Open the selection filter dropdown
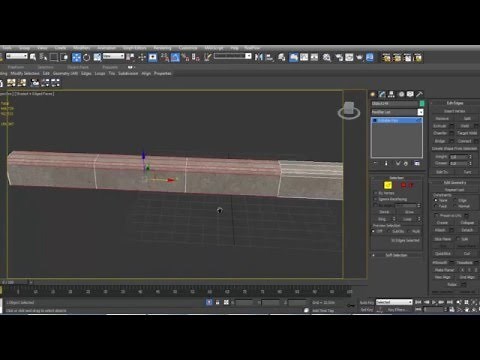Screen dimensions: 480x360 16,56
